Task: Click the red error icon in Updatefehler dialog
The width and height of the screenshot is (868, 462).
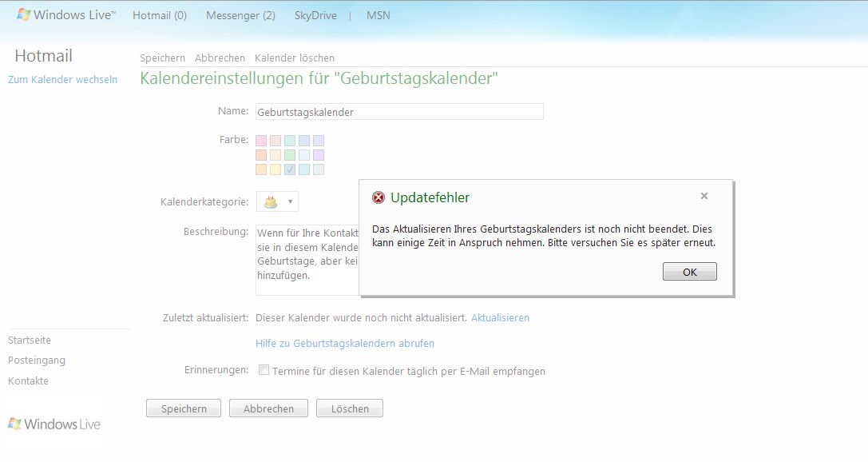Action: click(x=378, y=197)
